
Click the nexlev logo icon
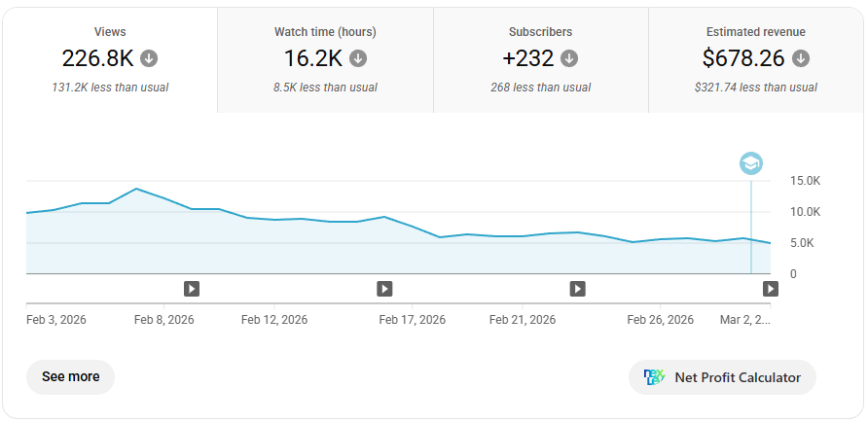point(654,377)
